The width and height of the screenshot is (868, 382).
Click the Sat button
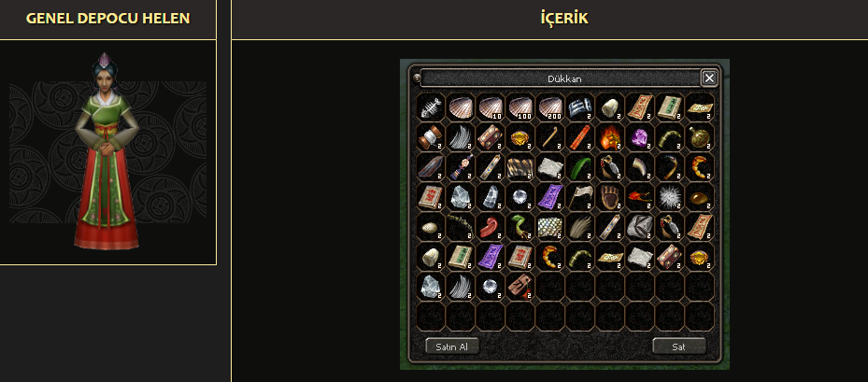679,347
